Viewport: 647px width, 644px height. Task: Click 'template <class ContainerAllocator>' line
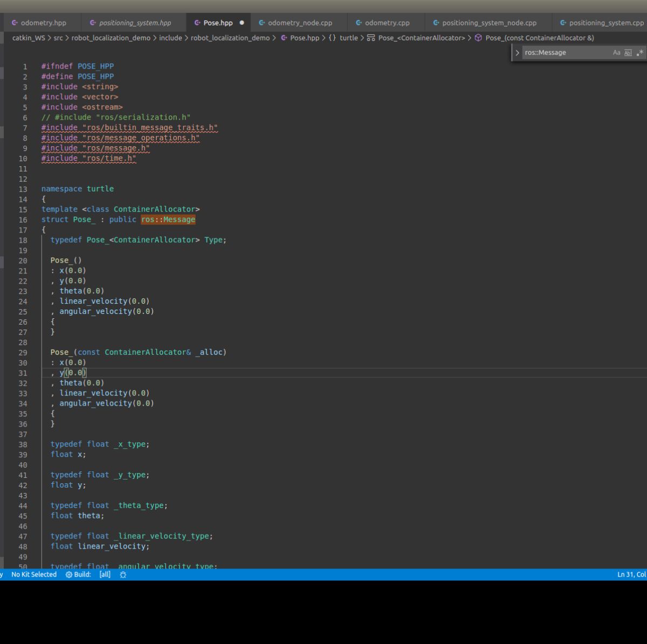coord(121,209)
